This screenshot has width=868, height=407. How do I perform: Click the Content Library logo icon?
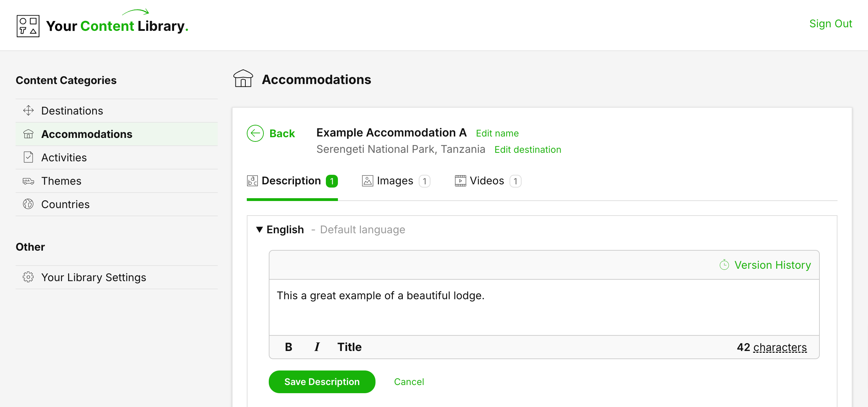click(x=28, y=26)
